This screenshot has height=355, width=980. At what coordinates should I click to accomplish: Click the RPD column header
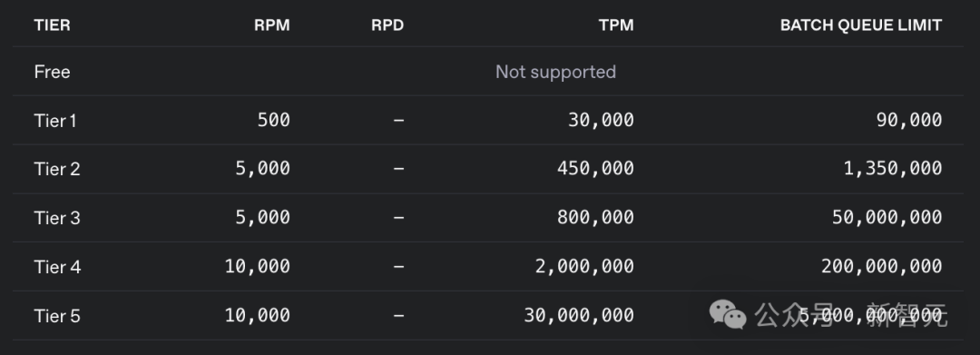387,25
